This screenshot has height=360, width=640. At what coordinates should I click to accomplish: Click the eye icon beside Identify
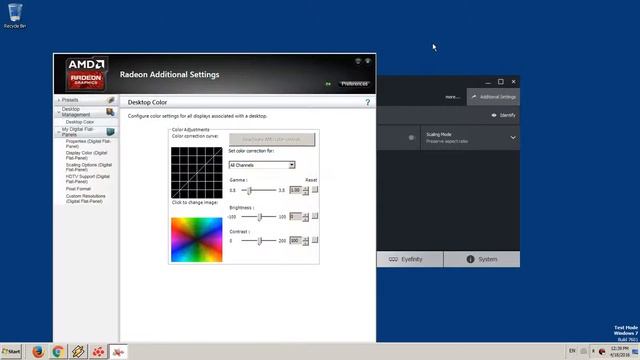click(494, 116)
